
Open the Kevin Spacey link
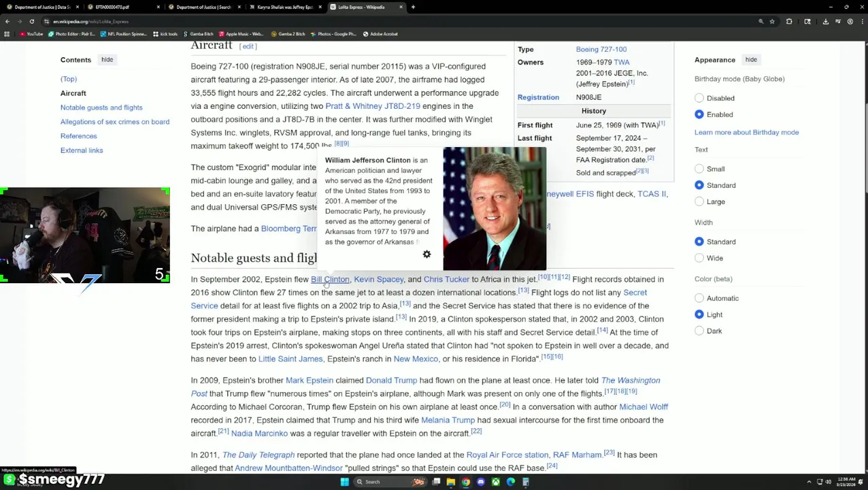[378, 279]
